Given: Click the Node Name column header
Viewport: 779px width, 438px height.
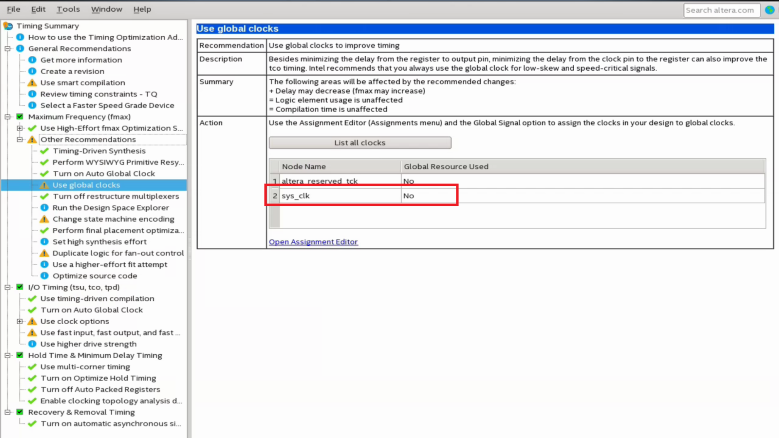Looking at the screenshot, I should pyautogui.click(x=340, y=166).
